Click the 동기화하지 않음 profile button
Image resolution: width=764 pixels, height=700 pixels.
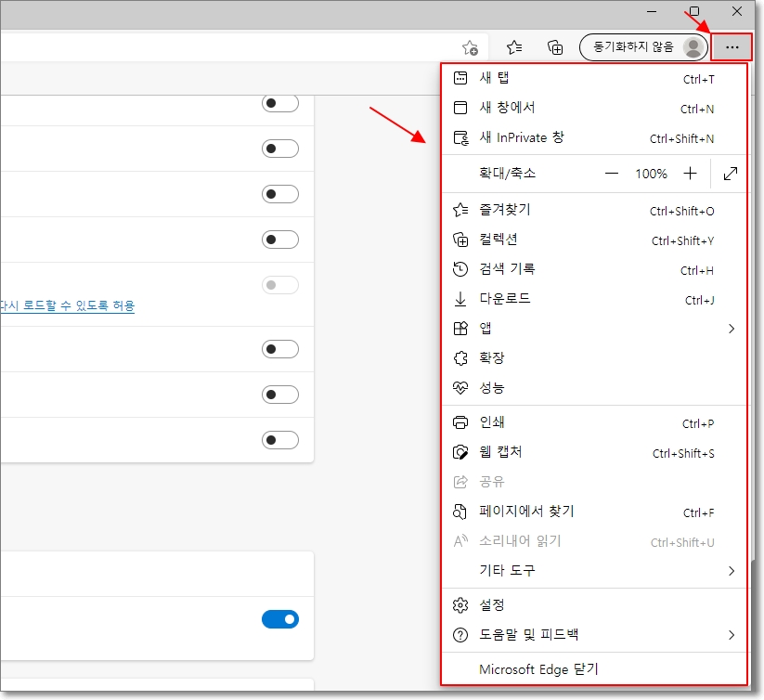click(643, 47)
